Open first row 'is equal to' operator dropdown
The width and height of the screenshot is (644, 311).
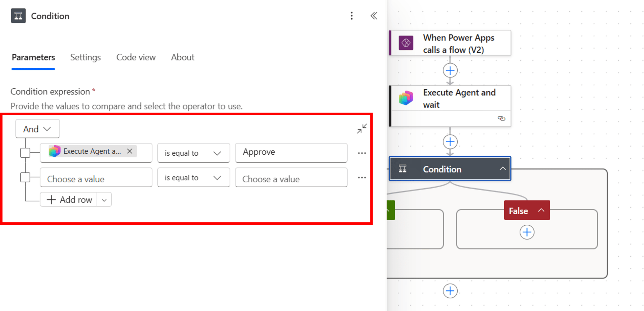(193, 153)
